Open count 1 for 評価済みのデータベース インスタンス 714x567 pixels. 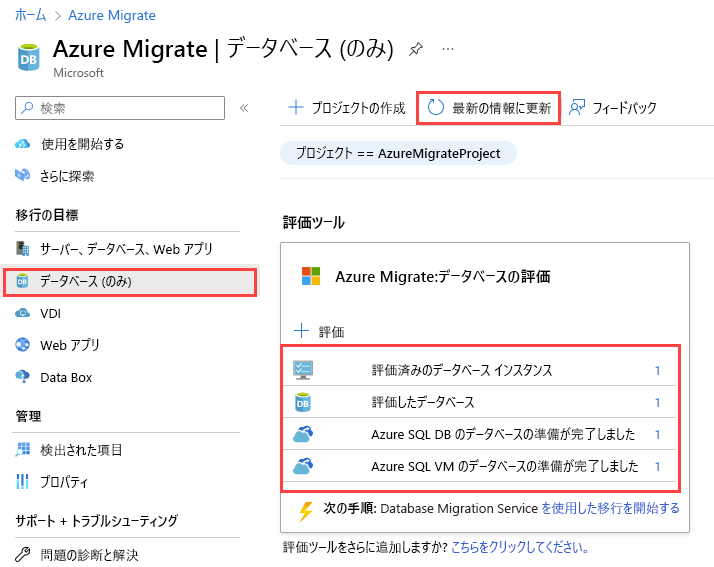(658, 370)
